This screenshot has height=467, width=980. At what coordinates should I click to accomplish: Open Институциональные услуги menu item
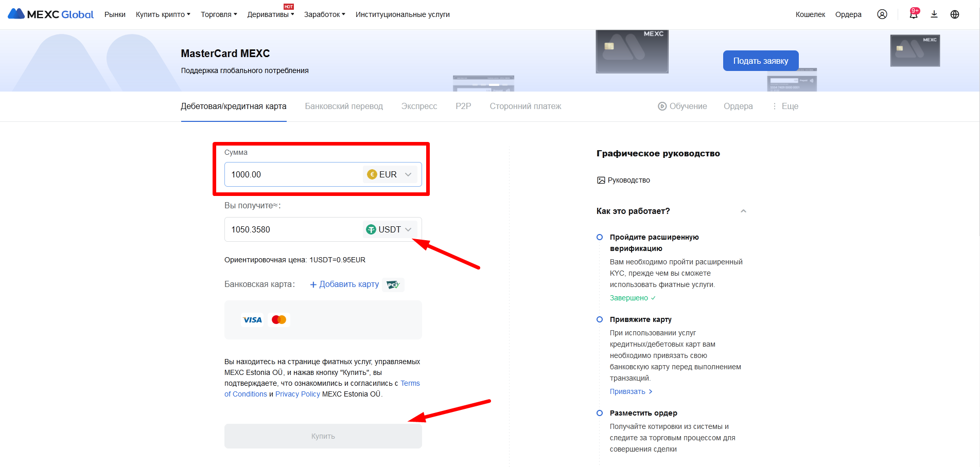point(402,14)
